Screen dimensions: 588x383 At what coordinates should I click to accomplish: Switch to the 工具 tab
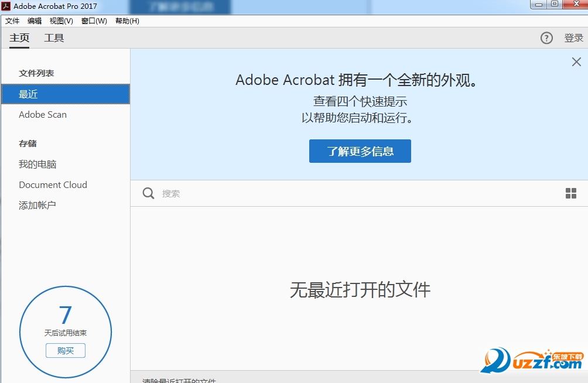[x=54, y=38]
